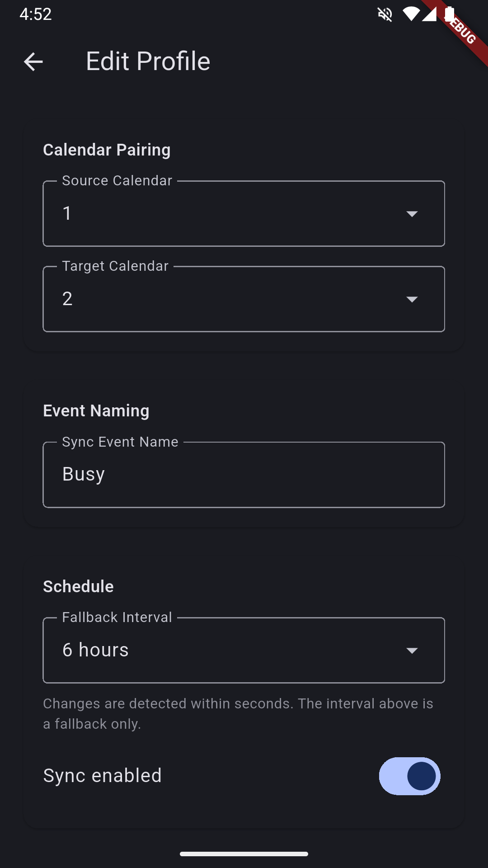The image size is (488, 868).
Task: Tap the Event Naming section heading
Action: tap(96, 410)
